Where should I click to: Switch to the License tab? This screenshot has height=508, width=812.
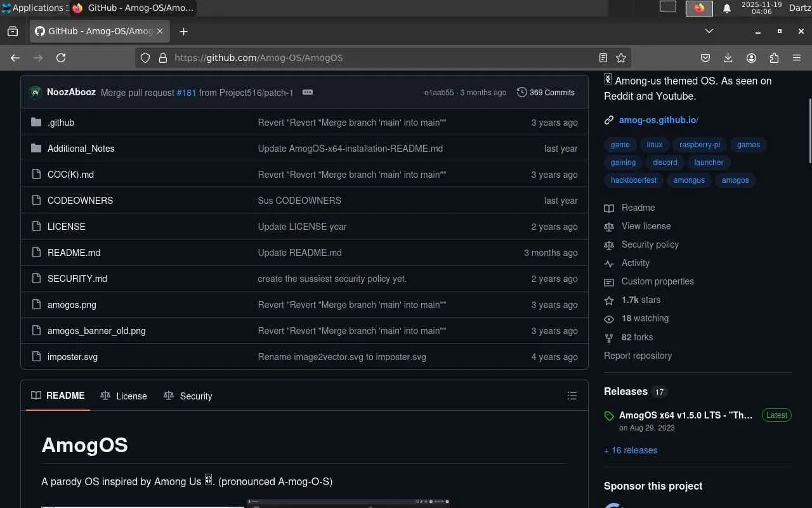124,396
